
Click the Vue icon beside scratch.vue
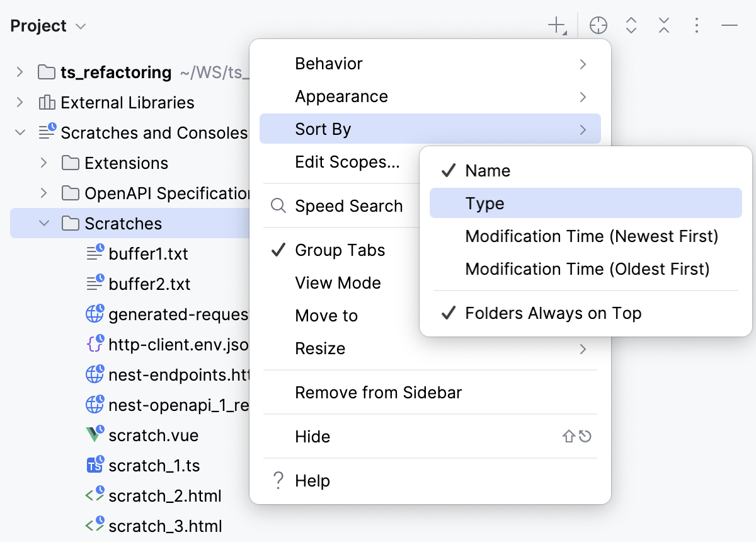[x=94, y=435]
